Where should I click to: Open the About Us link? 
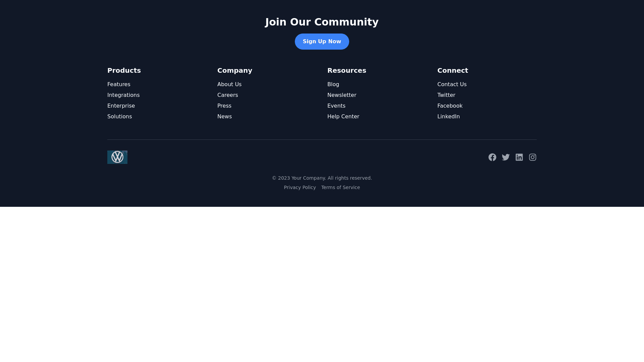(x=229, y=84)
